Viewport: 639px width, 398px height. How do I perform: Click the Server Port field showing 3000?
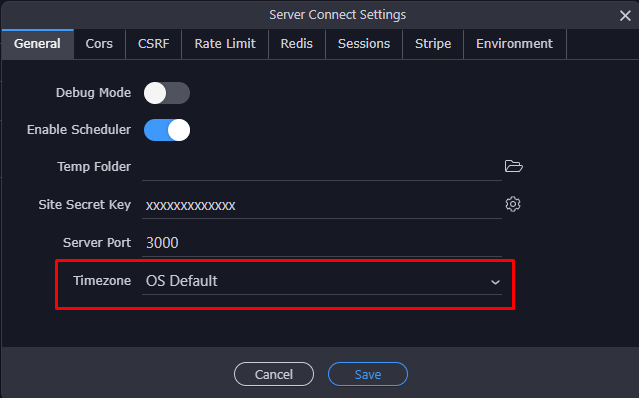click(x=322, y=243)
